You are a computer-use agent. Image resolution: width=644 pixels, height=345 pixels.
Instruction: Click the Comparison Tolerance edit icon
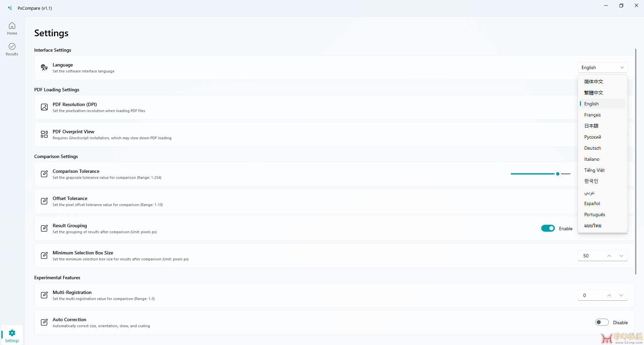[44, 174]
